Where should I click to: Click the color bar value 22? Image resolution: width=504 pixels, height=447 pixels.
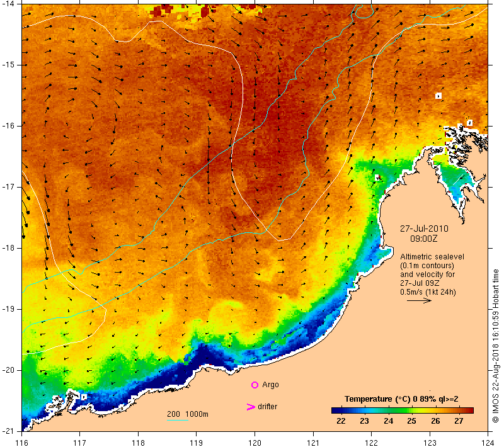click(341, 421)
